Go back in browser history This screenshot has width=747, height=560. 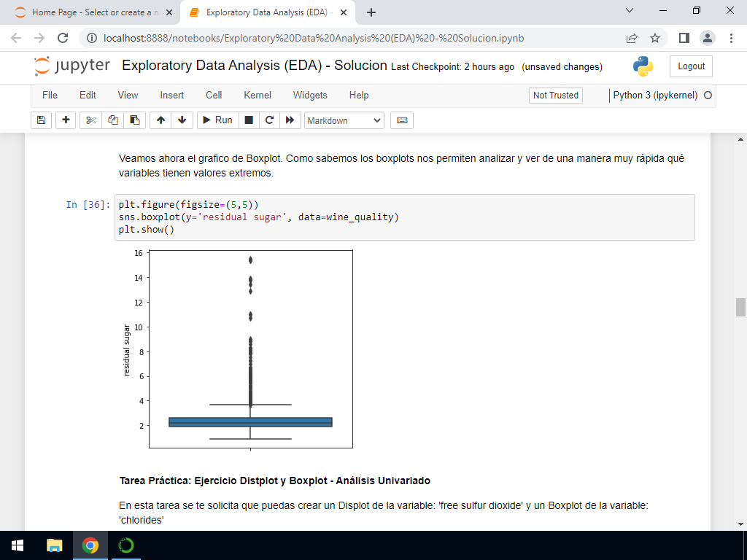(16, 38)
